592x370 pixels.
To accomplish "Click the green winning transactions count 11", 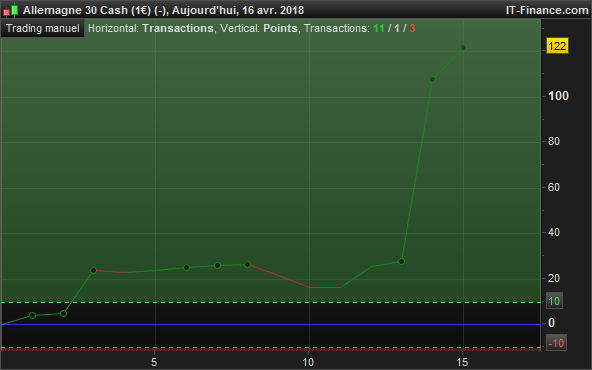I will tap(379, 28).
